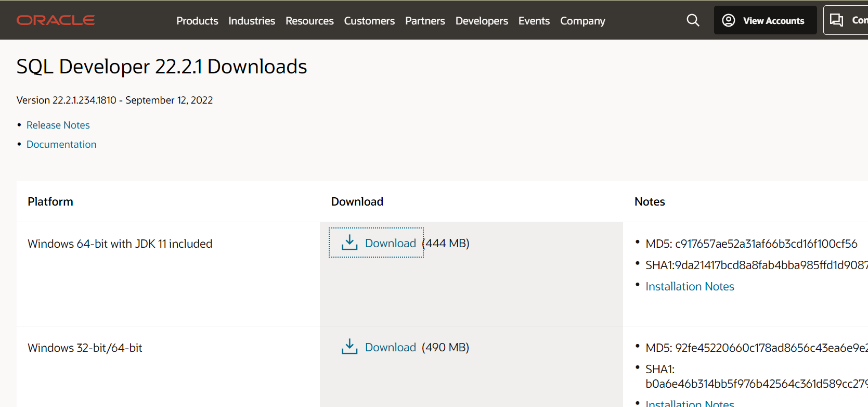Open the Developers menu
Screen dimensions: 868x407
pos(482,21)
